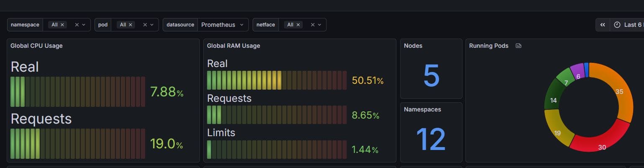Clear the netface filter selection
The height and width of the screenshot is (168, 644).
coord(313,25)
